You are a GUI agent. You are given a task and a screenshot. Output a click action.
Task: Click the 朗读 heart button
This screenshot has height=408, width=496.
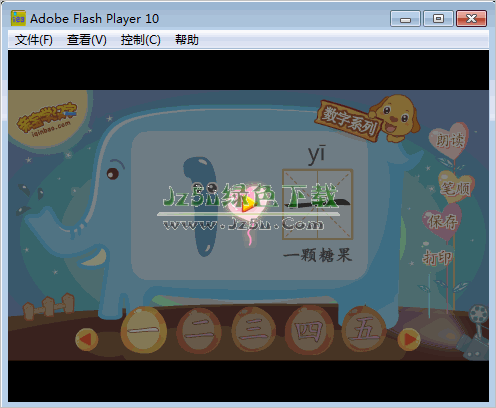point(450,140)
